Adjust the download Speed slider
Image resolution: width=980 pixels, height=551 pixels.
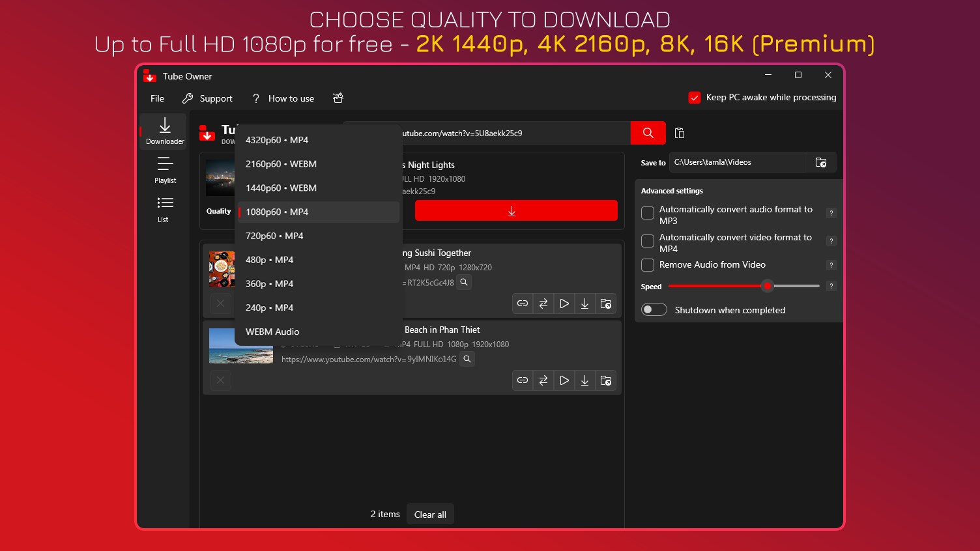coord(767,286)
